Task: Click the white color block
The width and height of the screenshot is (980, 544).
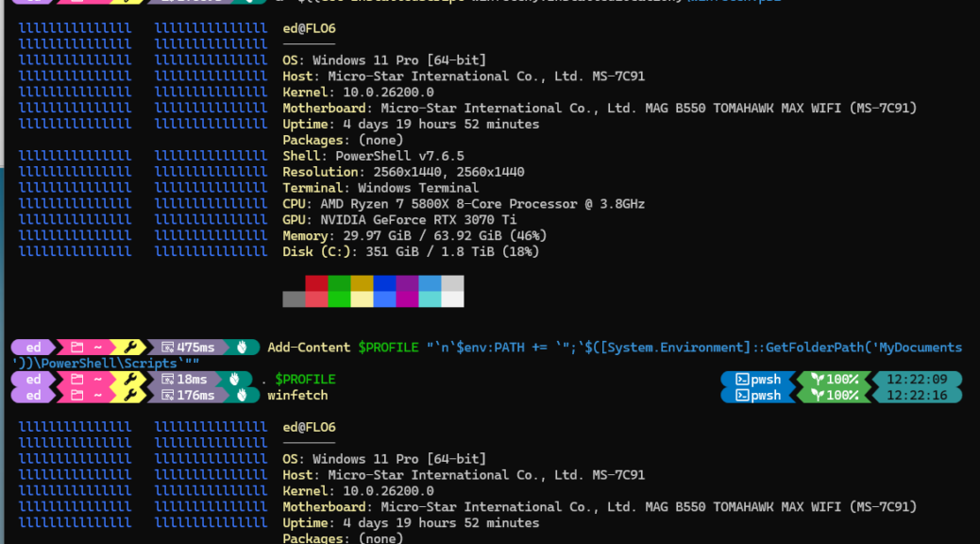Action: click(452, 299)
